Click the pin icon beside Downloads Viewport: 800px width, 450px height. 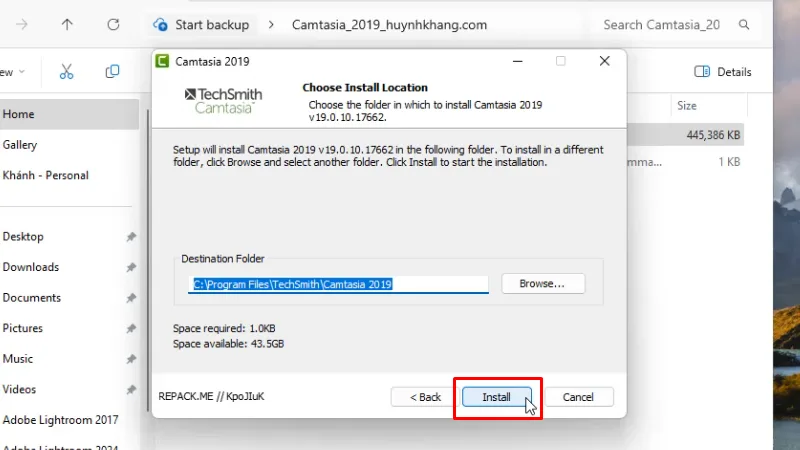tap(131, 268)
